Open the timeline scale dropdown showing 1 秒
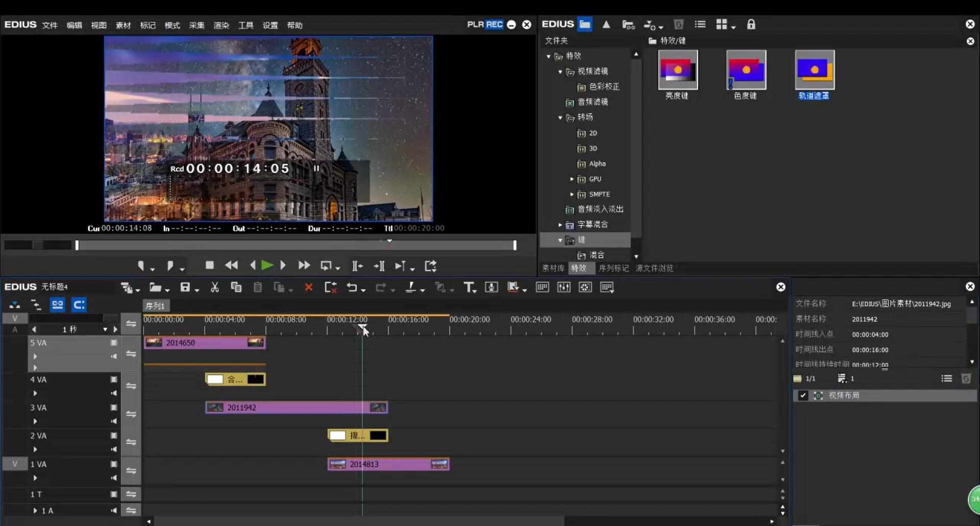 point(105,329)
